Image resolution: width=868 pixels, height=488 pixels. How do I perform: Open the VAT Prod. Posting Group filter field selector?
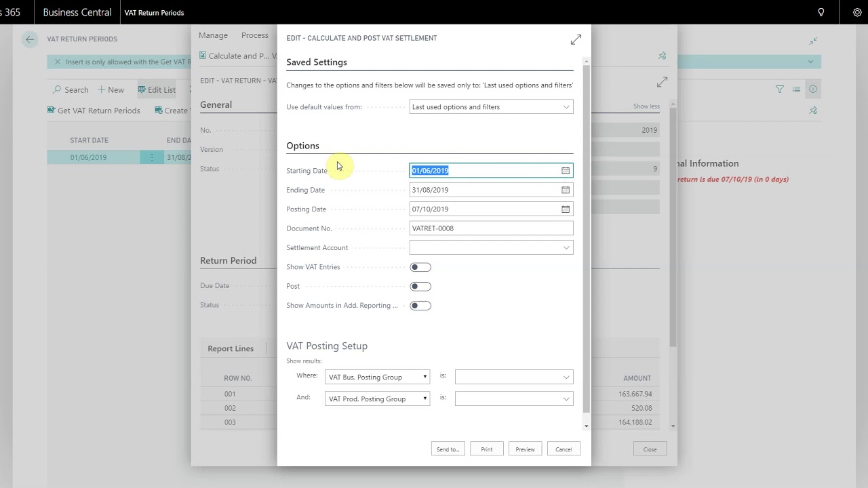click(377, 399)
